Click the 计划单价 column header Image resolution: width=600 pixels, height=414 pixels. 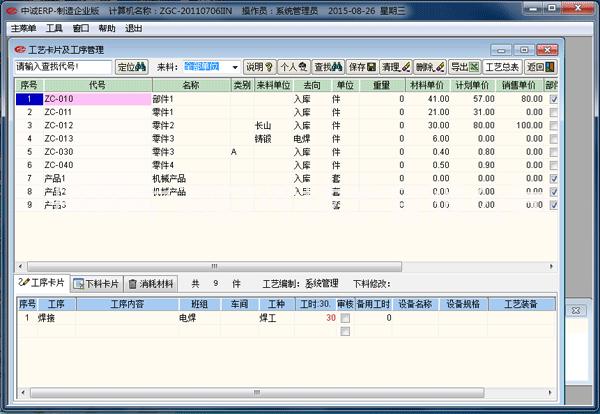coord(473,85)
